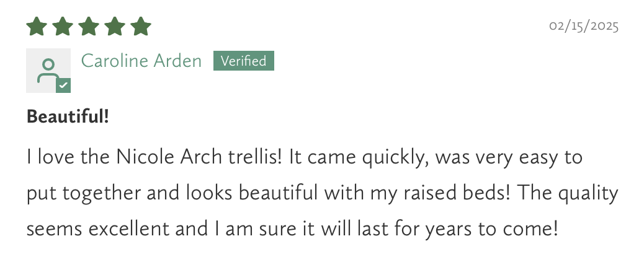
Task: Select the third rating star
Action: (x=89, y=27)
